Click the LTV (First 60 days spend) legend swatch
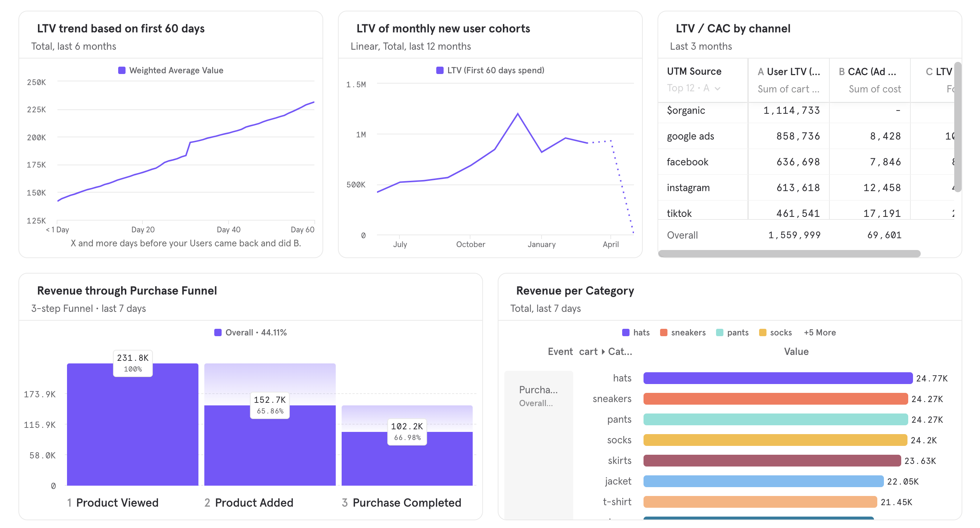The width and height of the screenshot is (980, 528). (440, 70)
